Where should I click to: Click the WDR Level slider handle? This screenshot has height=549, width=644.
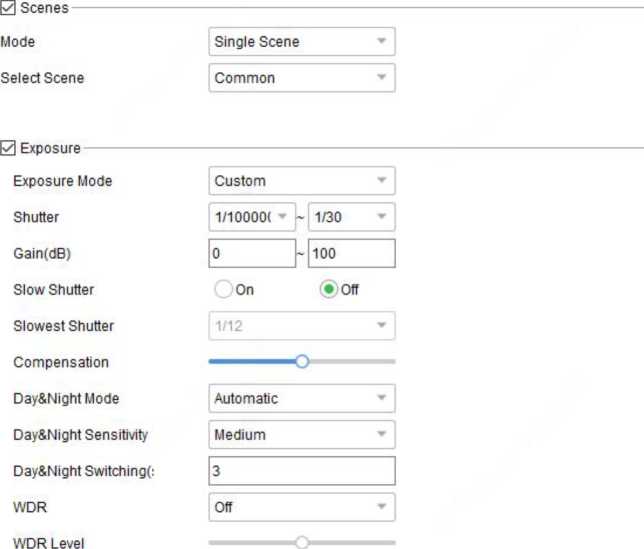(x=302, y=543)
